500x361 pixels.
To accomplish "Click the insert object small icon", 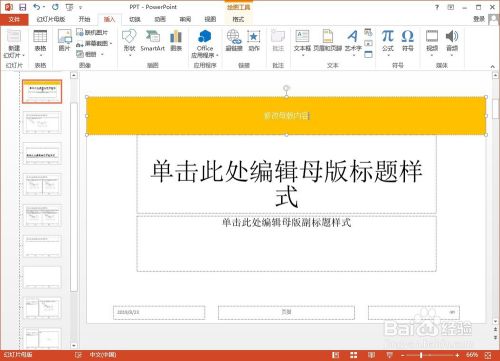I will [x=368, y=54].
